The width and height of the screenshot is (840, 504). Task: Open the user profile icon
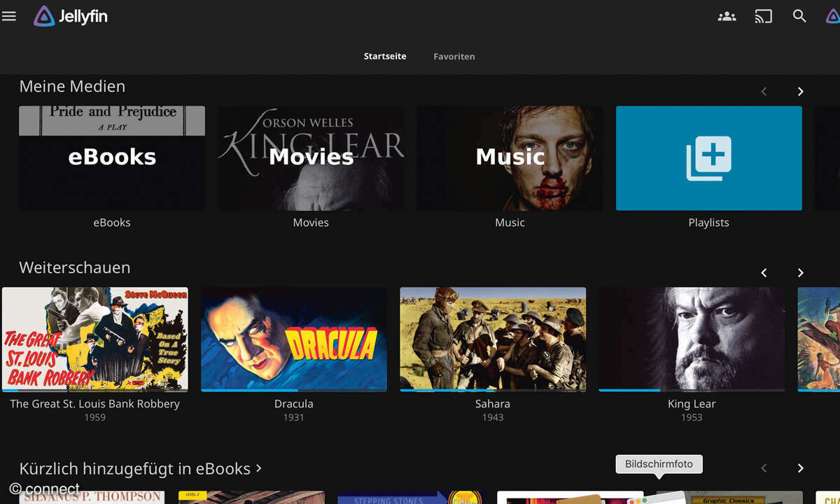pos(833,15)
